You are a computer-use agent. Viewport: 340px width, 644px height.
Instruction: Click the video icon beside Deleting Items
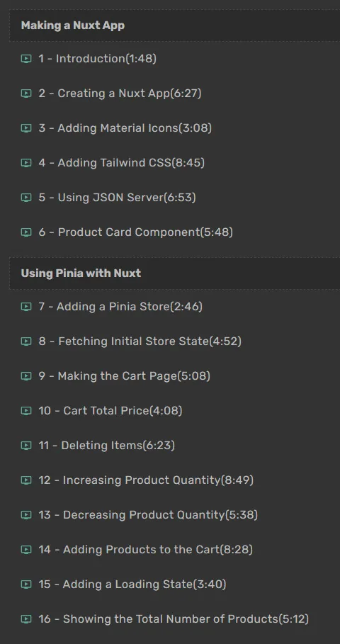click(26, 445)
